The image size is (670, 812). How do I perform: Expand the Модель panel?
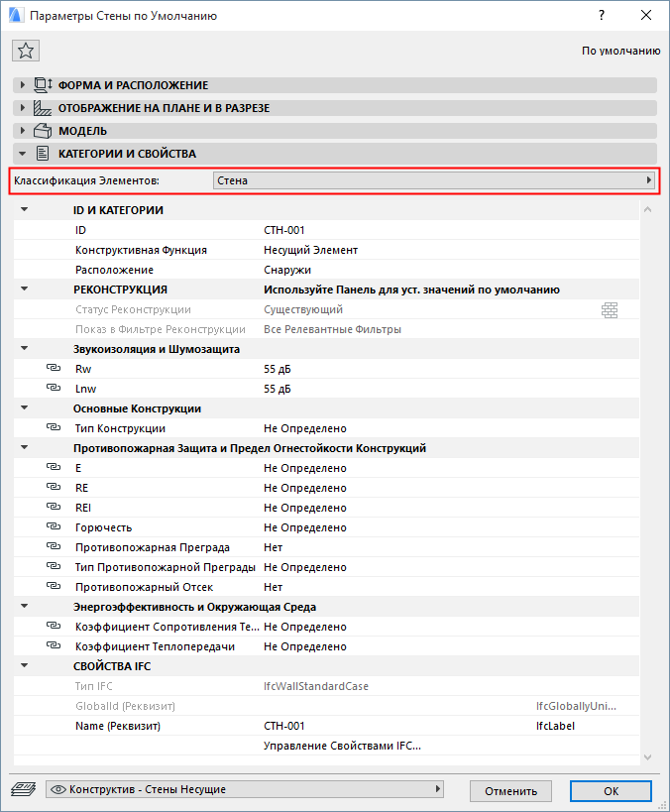point(23,131)
